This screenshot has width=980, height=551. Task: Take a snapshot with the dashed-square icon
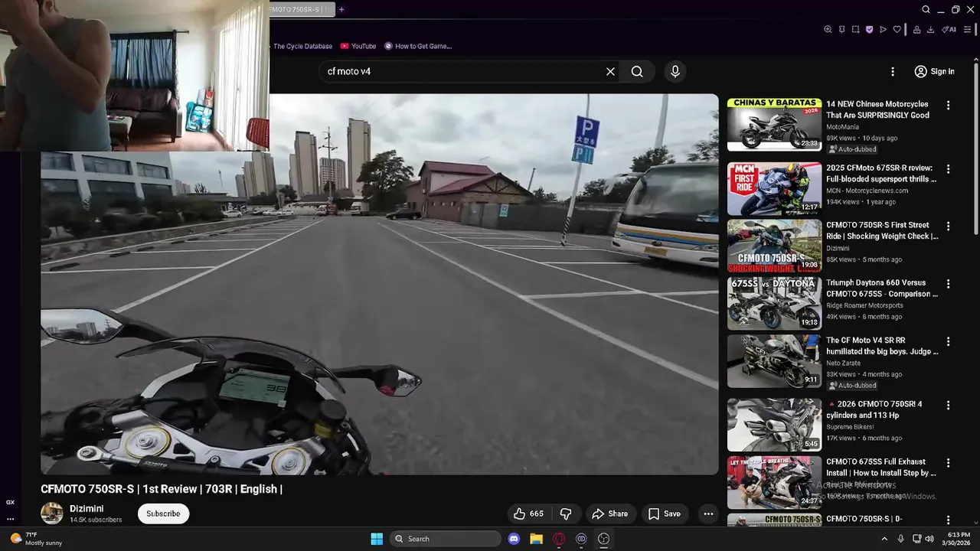(855, 29)
